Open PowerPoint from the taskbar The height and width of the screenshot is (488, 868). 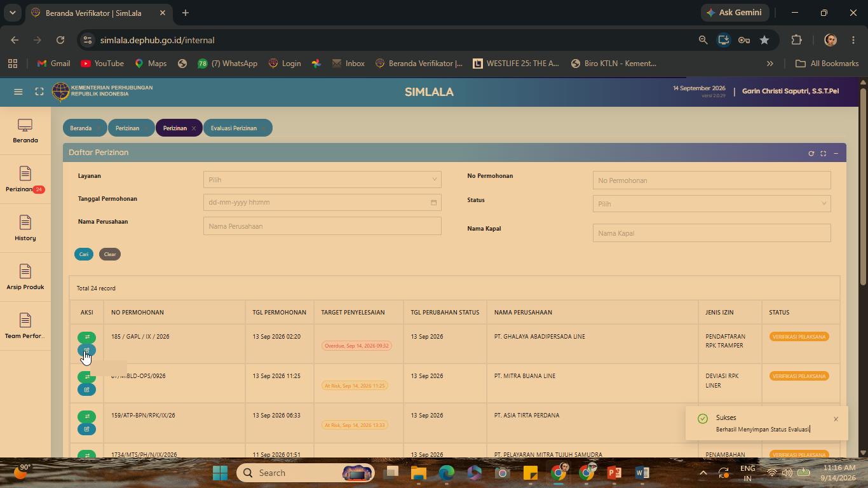[x=614, y=473]
